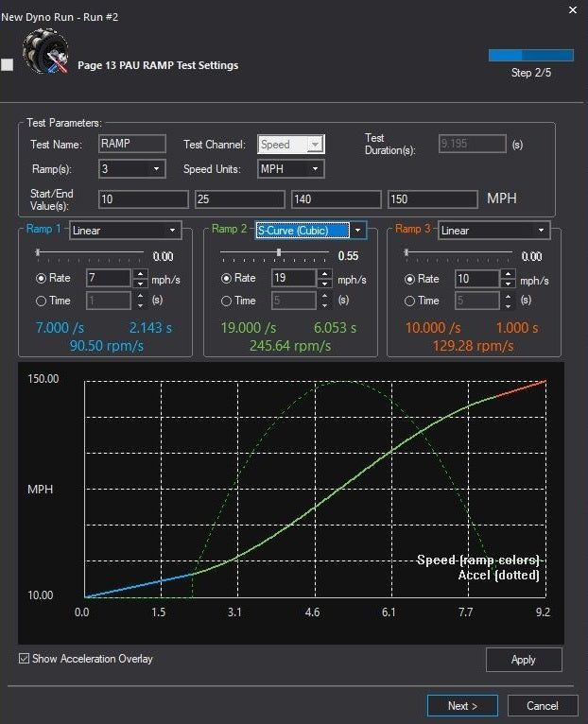Click the 'Accel (dotted)' chart legend
This screenshot has width=588, height=724.
[x=499, y=576]
